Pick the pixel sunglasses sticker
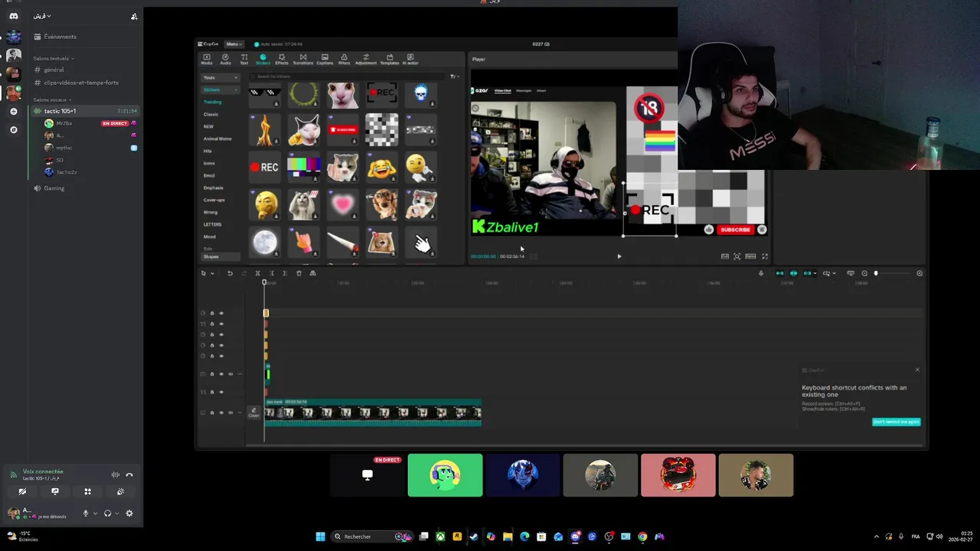Image resolution: width=980 pixels, height=551 pixels. (265, 93)
